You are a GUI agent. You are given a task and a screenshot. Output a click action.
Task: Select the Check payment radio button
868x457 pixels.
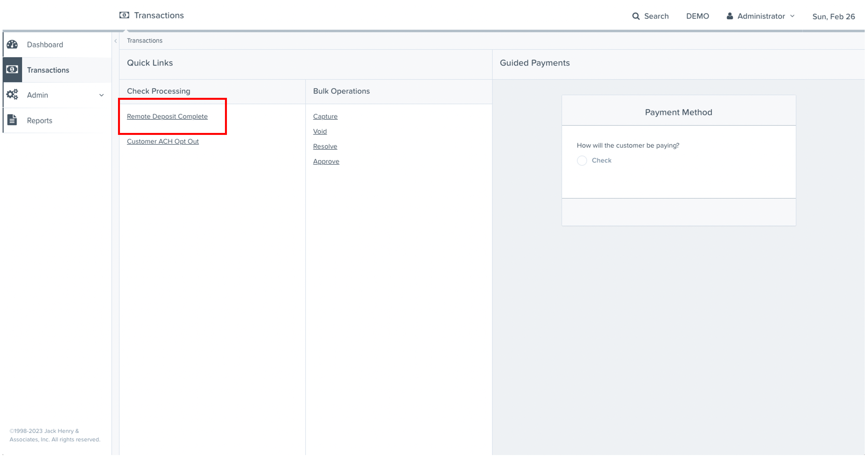[x=582, y=161]
